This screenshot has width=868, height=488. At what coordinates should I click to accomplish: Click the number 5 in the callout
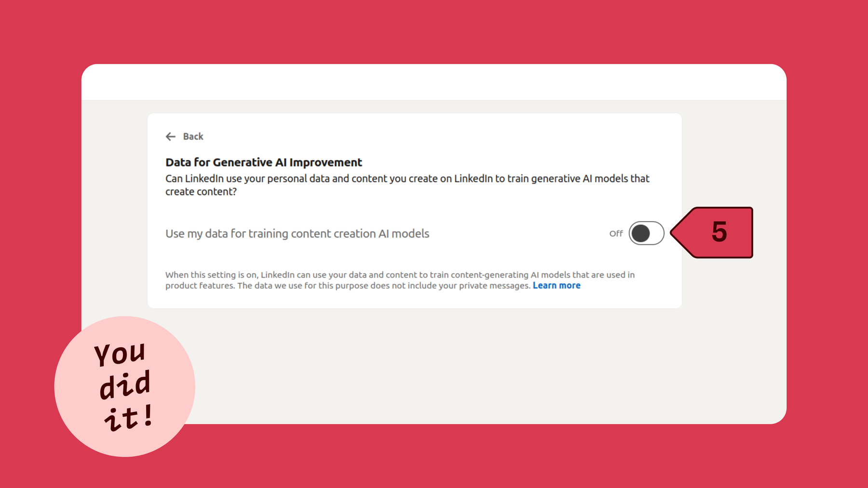point(719,232)
